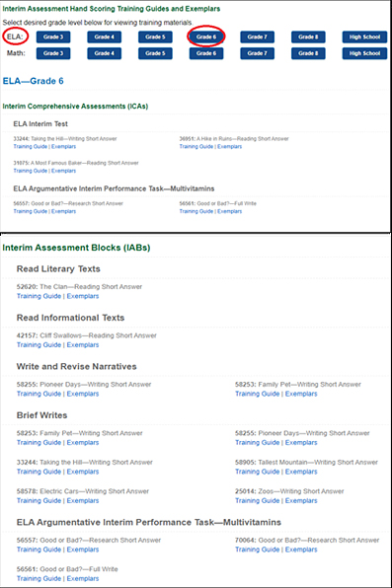Click 'Interim Comprehensive Assessments (ICAs)' heading

pos(75,107)
